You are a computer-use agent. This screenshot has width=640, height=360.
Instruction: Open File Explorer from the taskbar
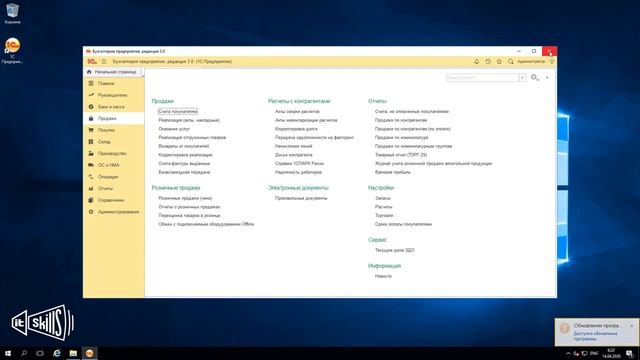pyautogui.click(x=73, y=353)
